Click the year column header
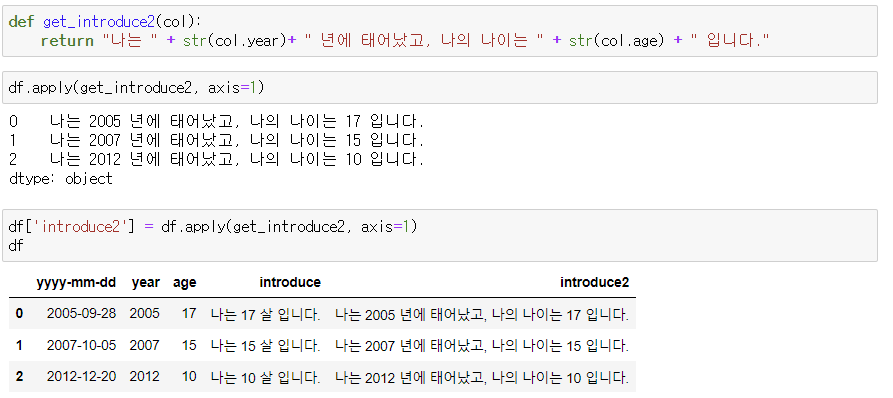893x398 pixels. pos(146,283)
